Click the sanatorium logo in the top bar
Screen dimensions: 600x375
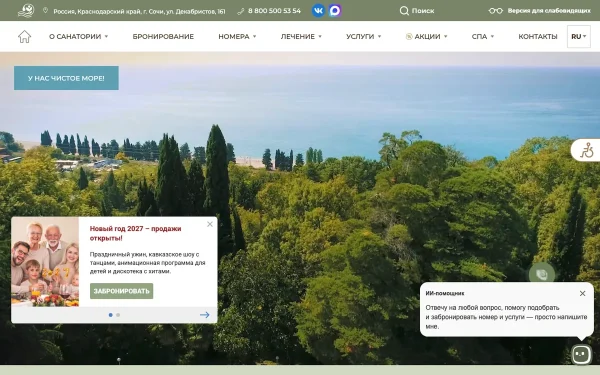26,10
